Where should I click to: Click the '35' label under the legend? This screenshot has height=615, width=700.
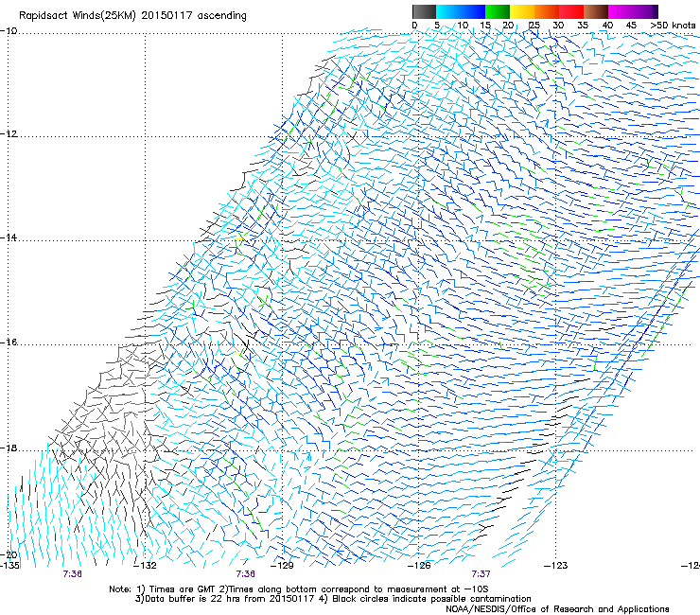click(583, 26)
